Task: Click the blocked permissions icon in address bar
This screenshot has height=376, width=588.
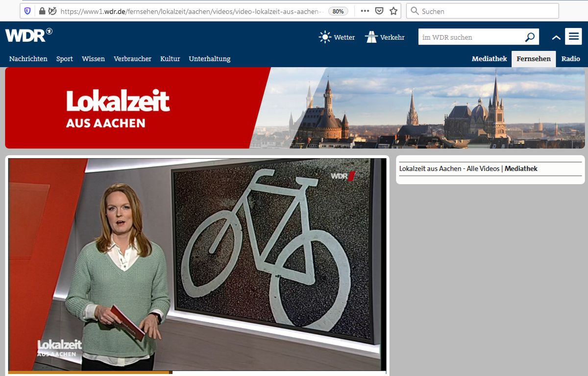Action: [52, 11]
